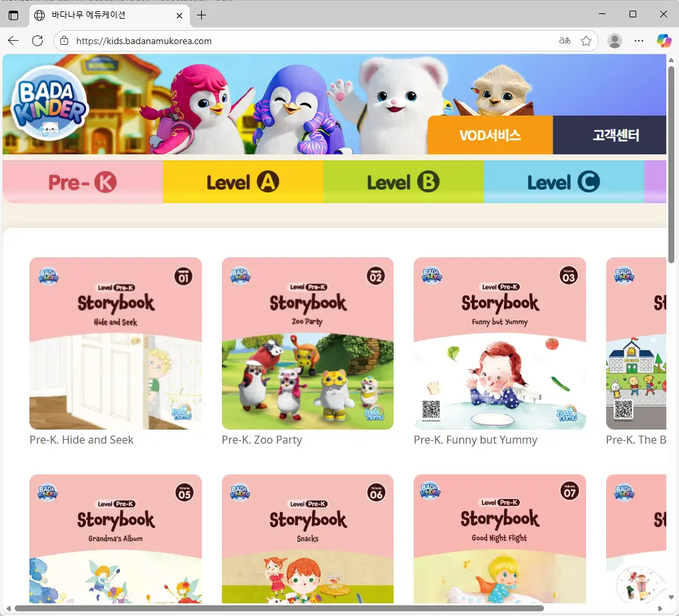Click the scroll left arrow on horizontal scrollbar

coord(8,609)
